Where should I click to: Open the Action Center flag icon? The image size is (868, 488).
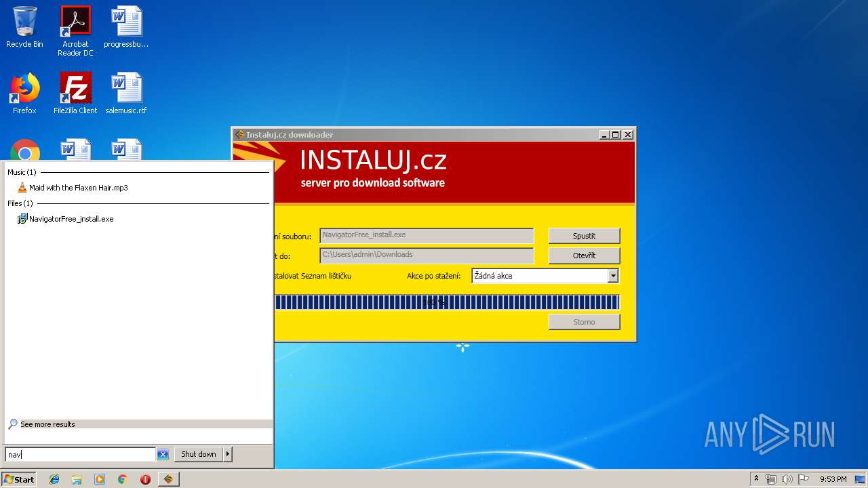click(803, 479)
